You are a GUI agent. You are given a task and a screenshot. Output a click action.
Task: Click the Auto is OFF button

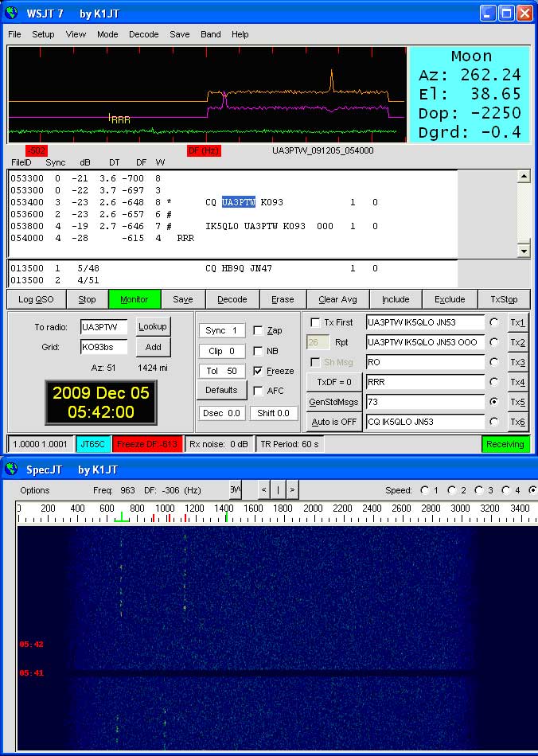[x=334, y=422]
